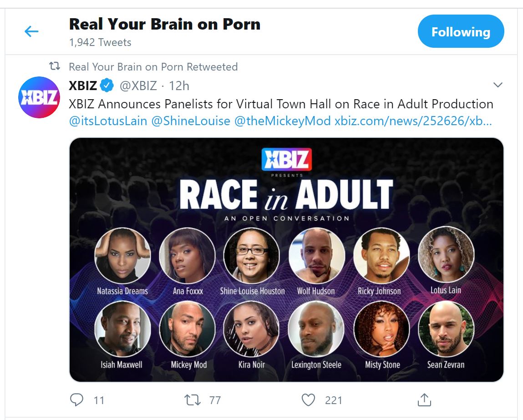523x420 pixels.
Task: Open the @XBIZ handle
Action: pos(138,86)
